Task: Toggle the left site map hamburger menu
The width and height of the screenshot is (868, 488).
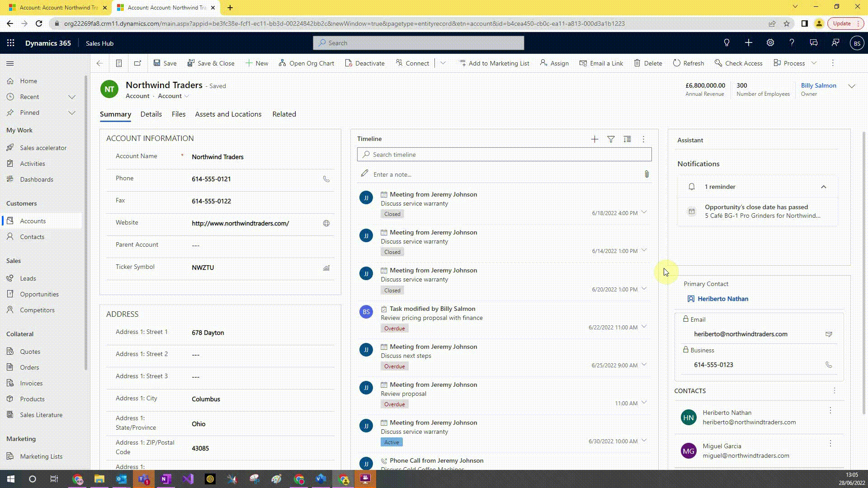Action: click(x=10, y=63)
